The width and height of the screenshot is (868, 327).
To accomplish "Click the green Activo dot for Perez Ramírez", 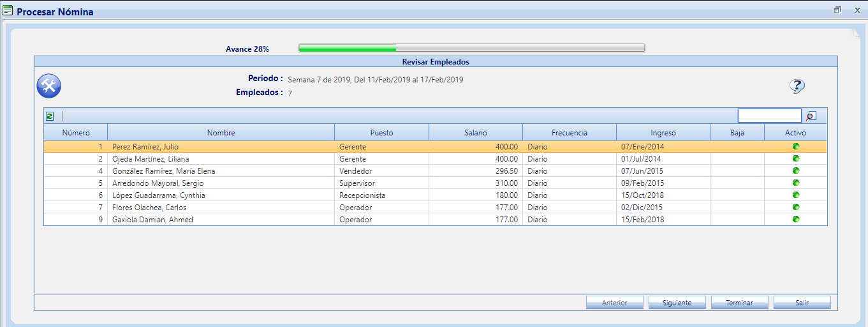I will click(795, 146).
